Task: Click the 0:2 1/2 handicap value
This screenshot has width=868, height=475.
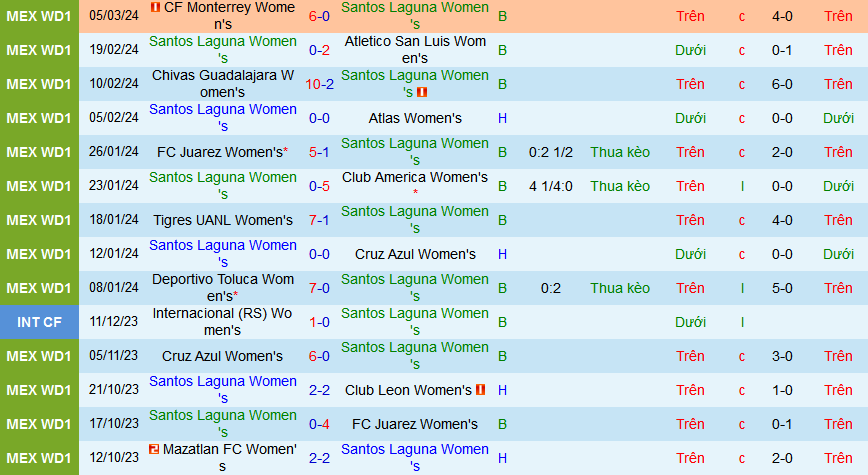Action: pos(550,152)
